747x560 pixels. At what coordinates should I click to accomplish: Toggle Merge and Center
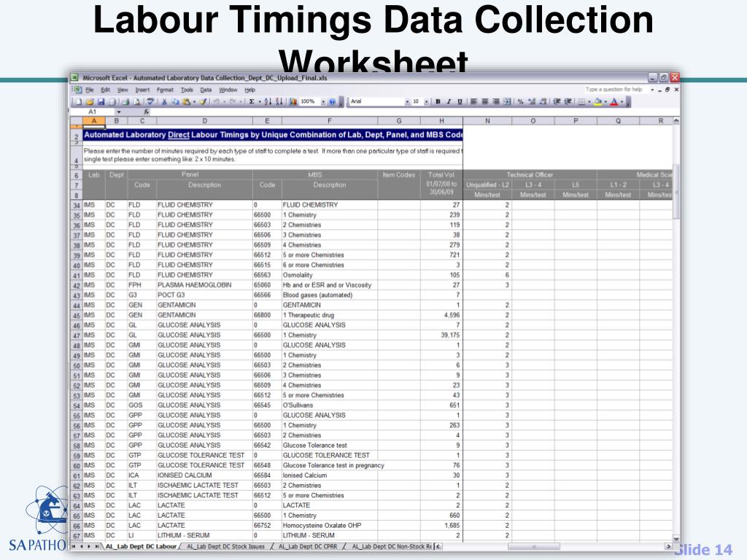point(507,101)
